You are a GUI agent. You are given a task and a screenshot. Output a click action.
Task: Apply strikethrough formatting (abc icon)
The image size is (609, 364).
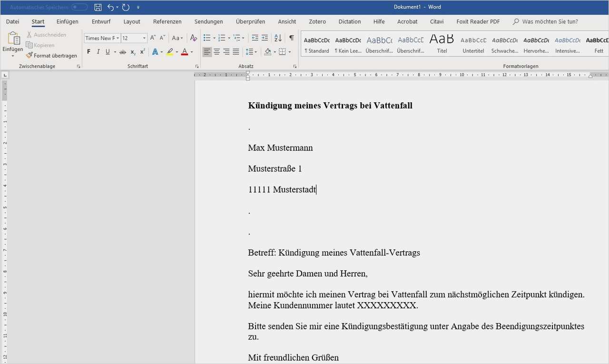(123, 52)
